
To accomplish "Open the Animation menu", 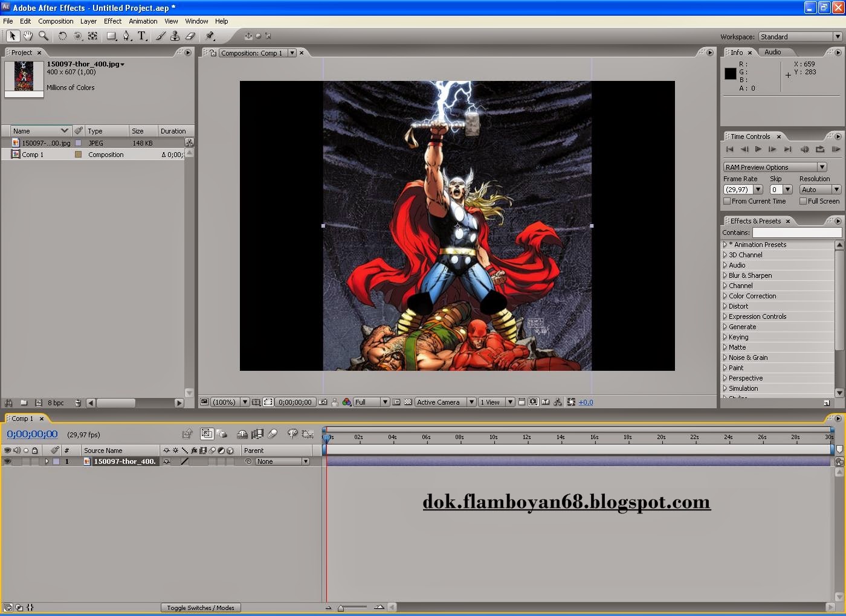I will coord(143,21).
